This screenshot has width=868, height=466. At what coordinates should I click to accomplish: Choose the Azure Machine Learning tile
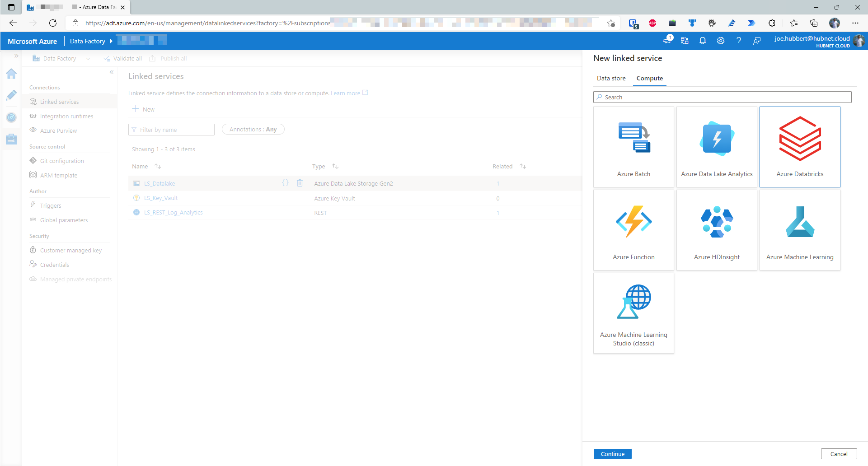[800, 230]
